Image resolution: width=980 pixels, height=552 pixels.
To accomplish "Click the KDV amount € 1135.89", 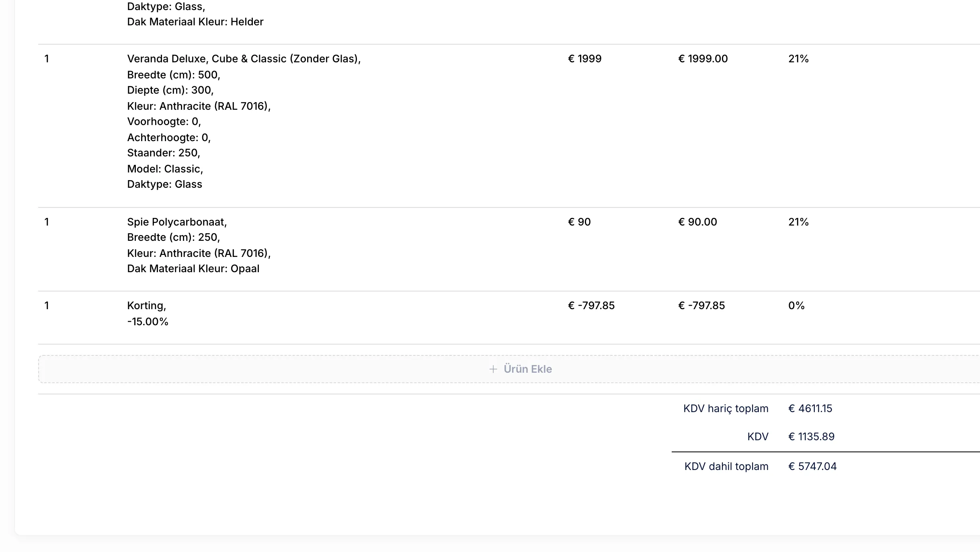I will pos(811,437).
